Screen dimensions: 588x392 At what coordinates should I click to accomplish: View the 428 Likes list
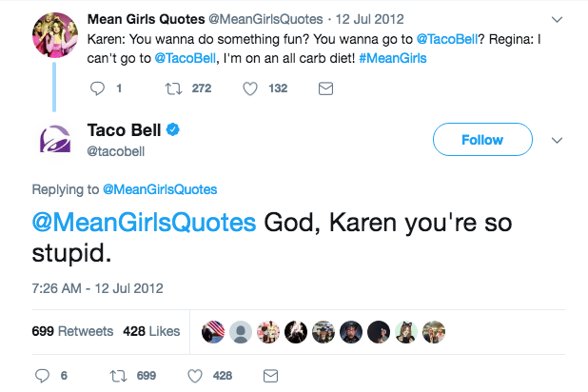point(150,331)
